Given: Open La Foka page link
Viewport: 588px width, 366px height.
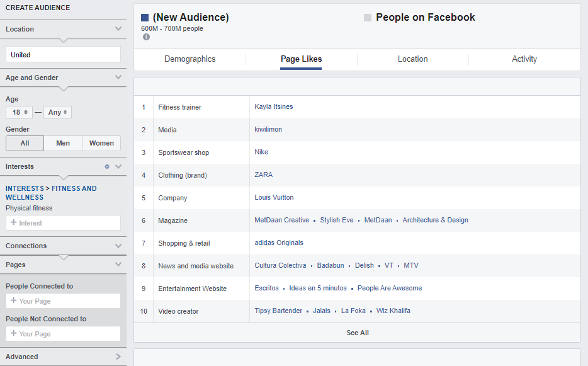Looking at the screenshot, I should [353, 311].
